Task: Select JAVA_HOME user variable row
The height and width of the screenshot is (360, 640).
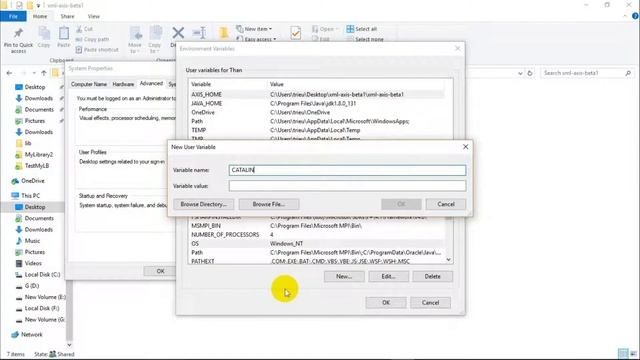Action: [317, 103]
